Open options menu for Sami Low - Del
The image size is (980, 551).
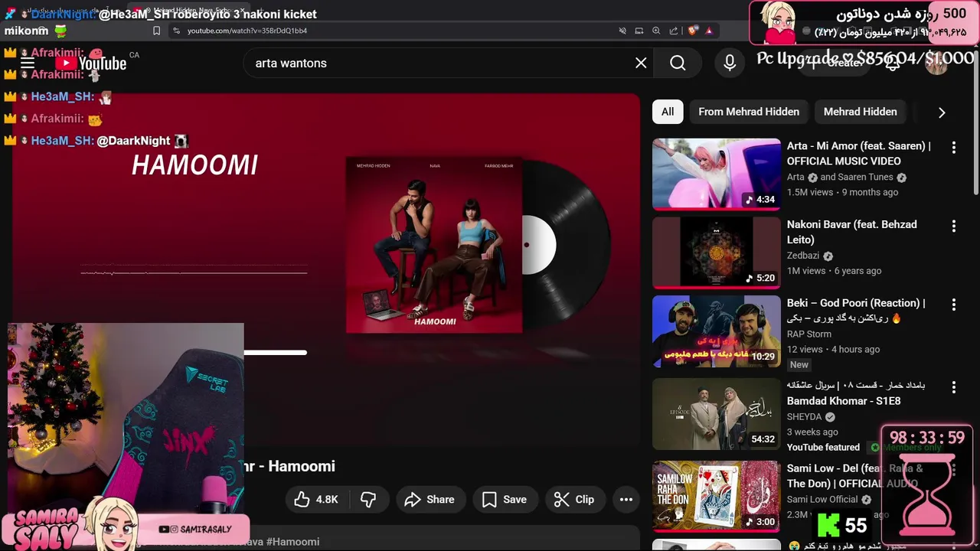[x=953, y=469]
